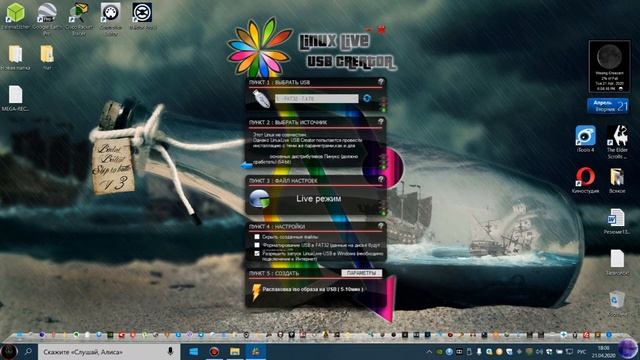Expand the system tray hidden icons chevron
The height and width of the screenshot is (360, 640).
pyautogui.click(x=429, y=351)
